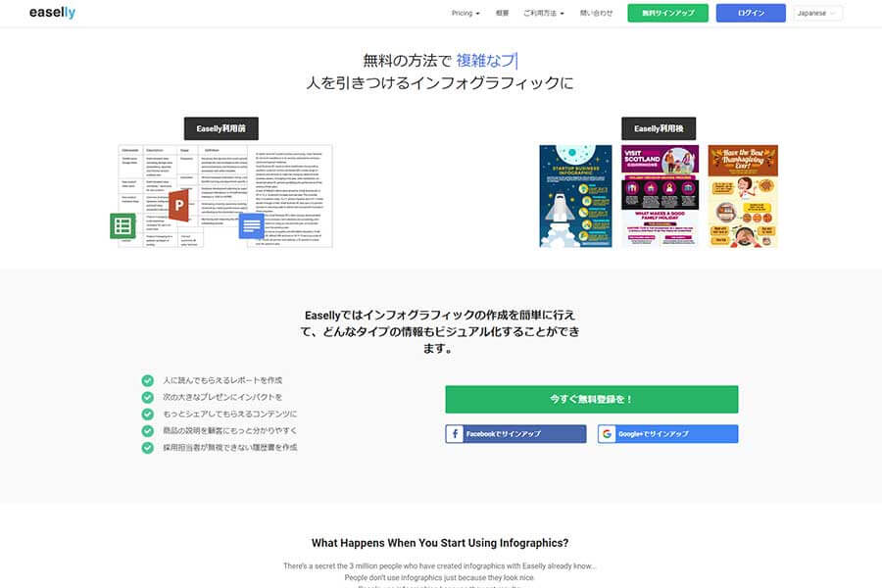Click the animated blue 複雑なプ headline text

point(486,60)
